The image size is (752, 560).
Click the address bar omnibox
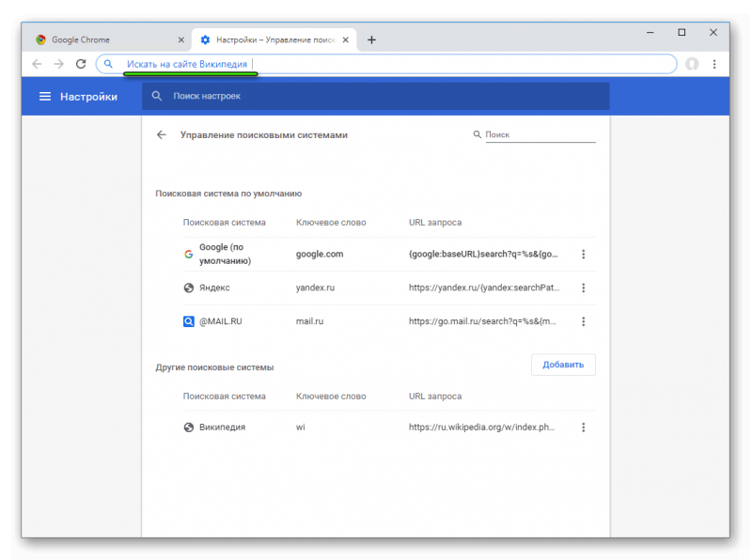coord(386,64)
